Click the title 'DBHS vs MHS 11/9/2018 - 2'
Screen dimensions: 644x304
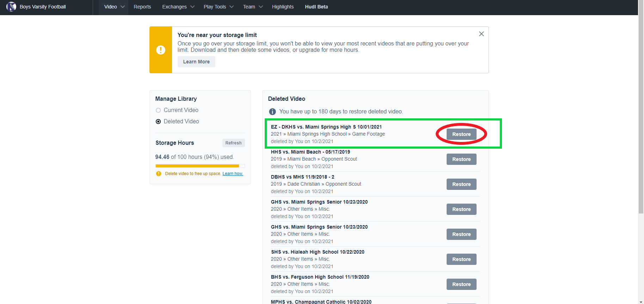303,177
